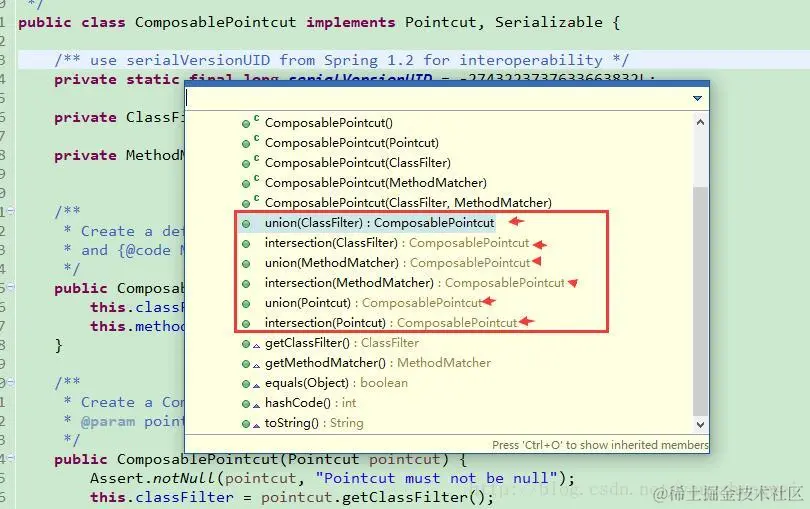Click override icon beside toString()
This screenshot has width=810, height=509.
[x=256, y=426]
